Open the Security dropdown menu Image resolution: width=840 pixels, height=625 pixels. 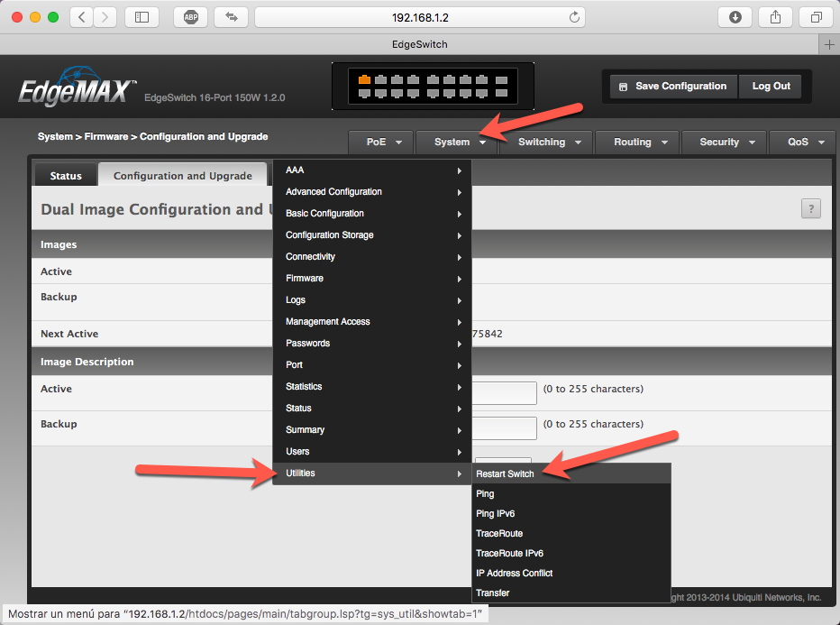(725, 142)
